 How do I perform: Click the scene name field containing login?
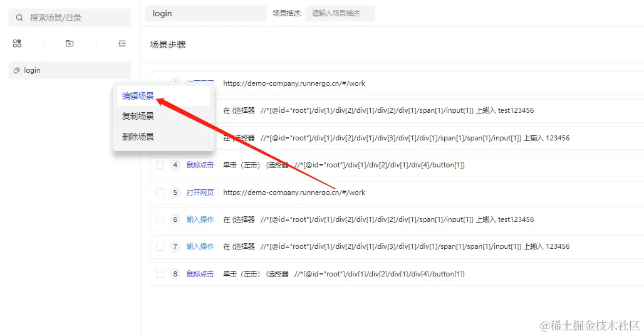[x=206, y=14]
